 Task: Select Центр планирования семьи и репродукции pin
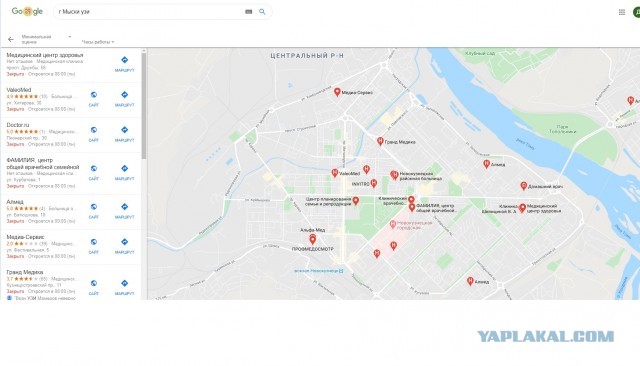pyautogui.click(x=356, y=201)
